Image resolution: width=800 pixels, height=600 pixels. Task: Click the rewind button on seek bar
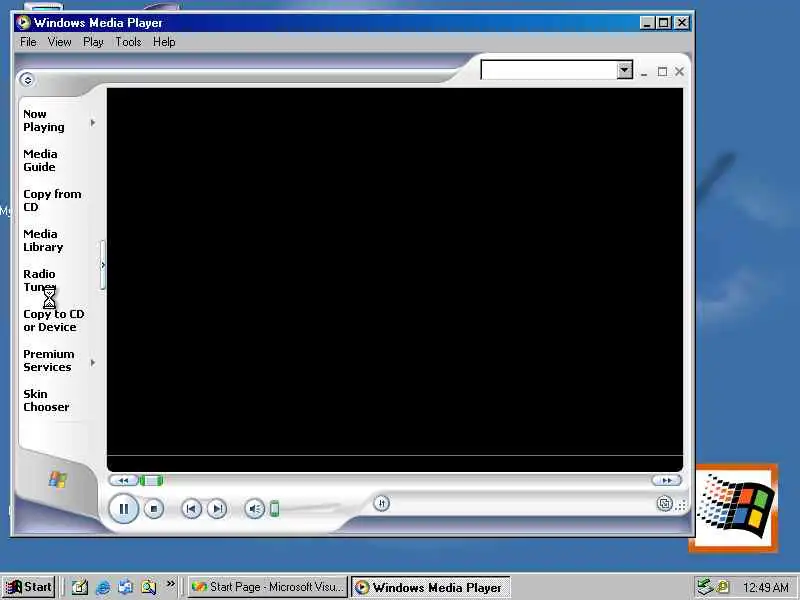coord(123,480)
